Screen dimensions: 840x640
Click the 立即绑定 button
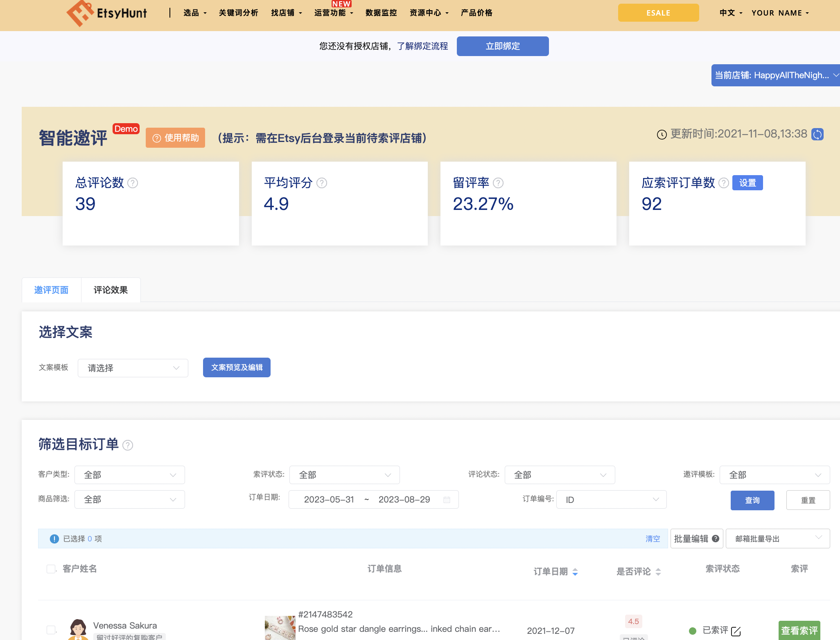[x=502, y=46]
